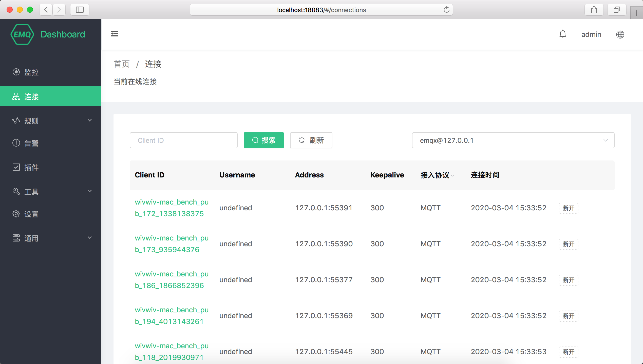Open 插件 in the sidebar
The image size is (643, 364).
pos(51,167)
